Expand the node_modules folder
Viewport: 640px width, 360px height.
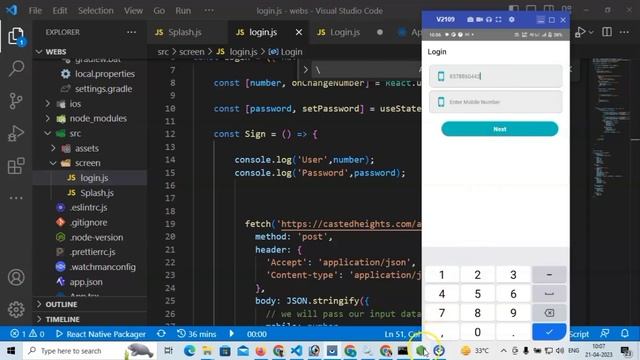pos(98,118)
